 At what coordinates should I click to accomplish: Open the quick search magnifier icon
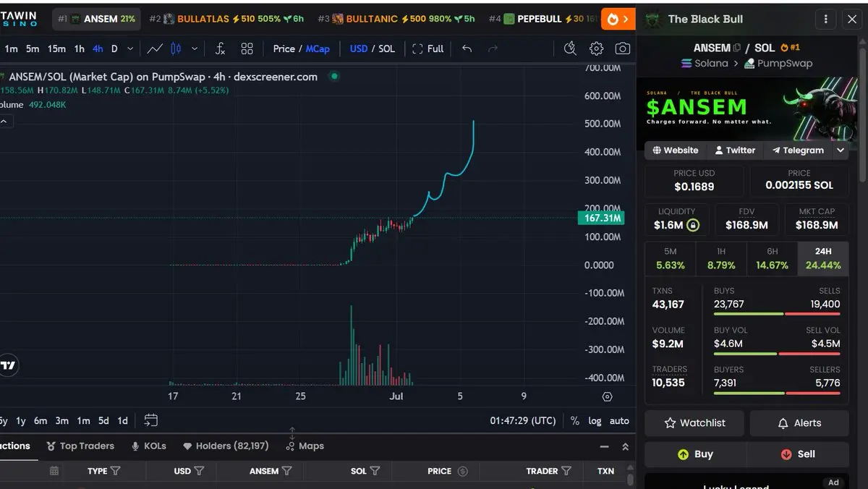pos(570,48)
